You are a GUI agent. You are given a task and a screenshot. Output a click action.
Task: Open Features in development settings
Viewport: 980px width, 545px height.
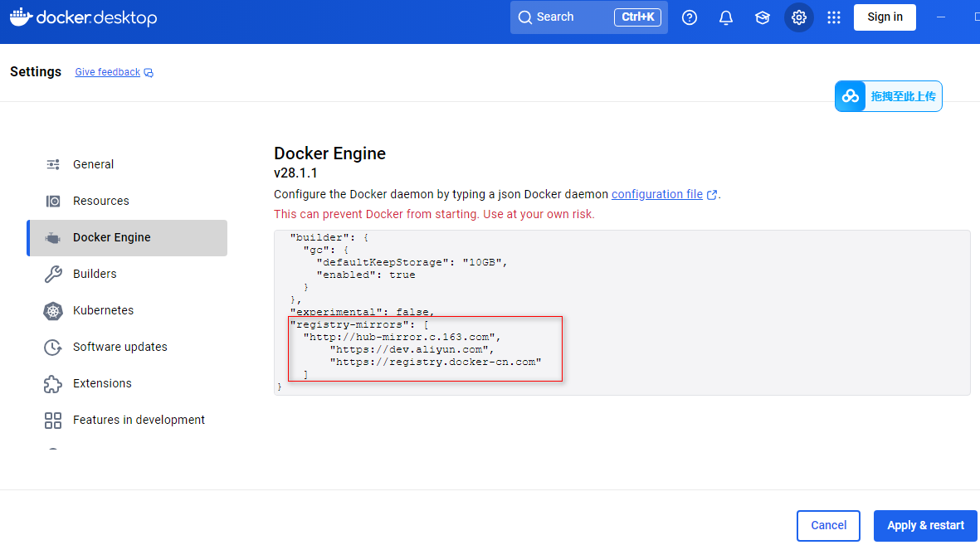click(x=128, y=420)
